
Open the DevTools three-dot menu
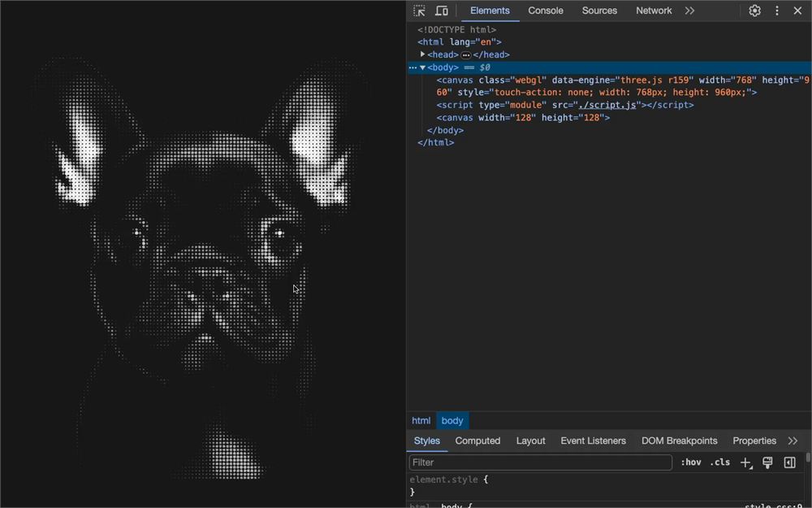[x=777, y=11]
